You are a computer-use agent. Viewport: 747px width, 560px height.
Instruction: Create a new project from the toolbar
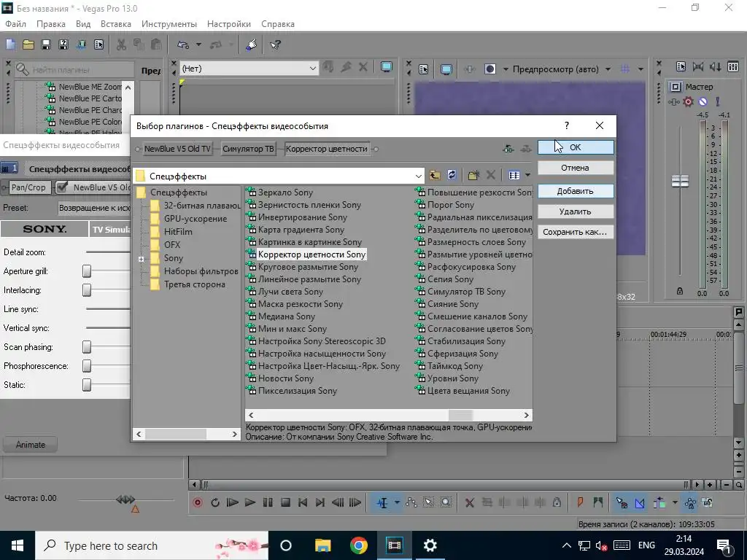coord(10,44)
